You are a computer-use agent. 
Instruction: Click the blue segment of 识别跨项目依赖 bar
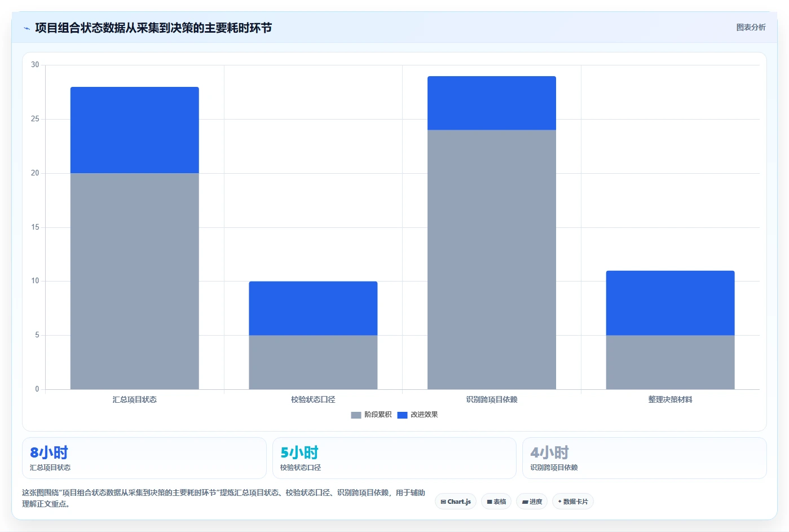492,103
